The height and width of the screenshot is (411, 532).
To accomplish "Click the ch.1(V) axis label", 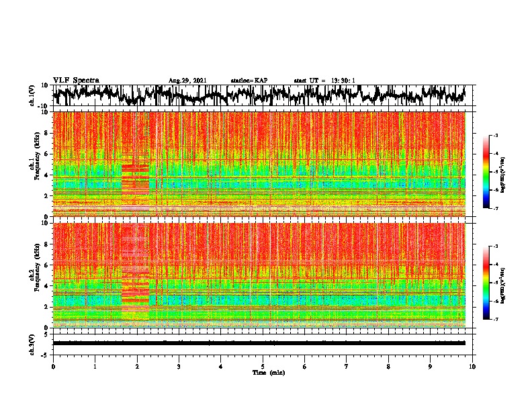I will [x=32, y=95].
